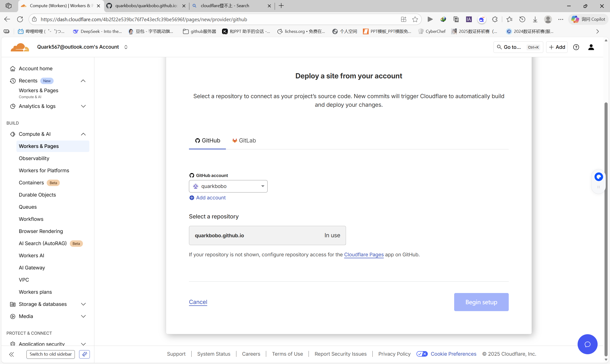Collapse sidebar with double chevron icon

tap(11, 354)
